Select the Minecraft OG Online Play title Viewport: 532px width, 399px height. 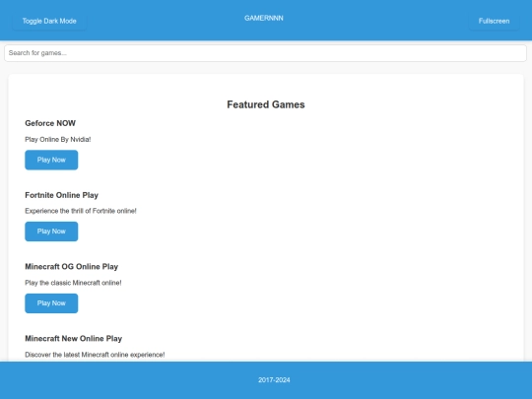71,267
